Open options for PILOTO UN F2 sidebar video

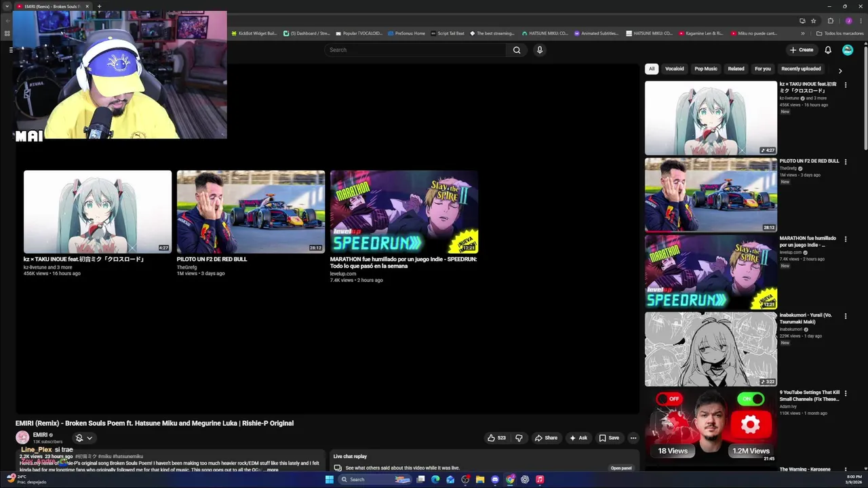tap(846, 162)
